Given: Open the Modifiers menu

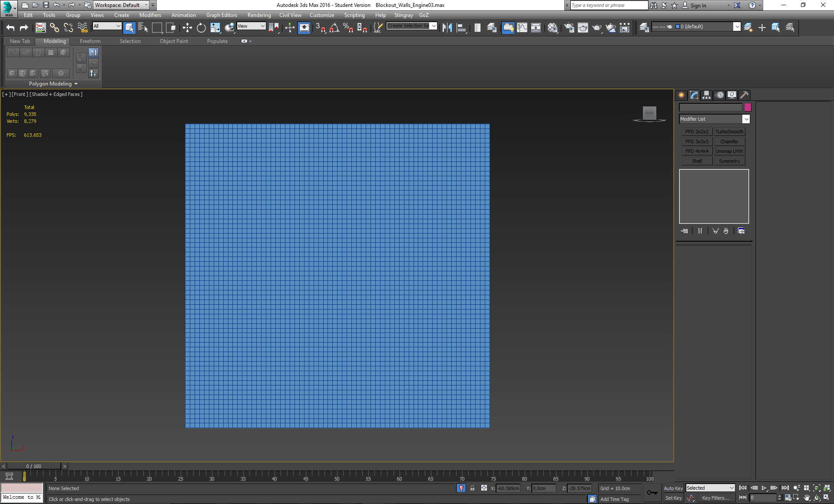Looking at the screenshot, I should [x=150, y=15].
